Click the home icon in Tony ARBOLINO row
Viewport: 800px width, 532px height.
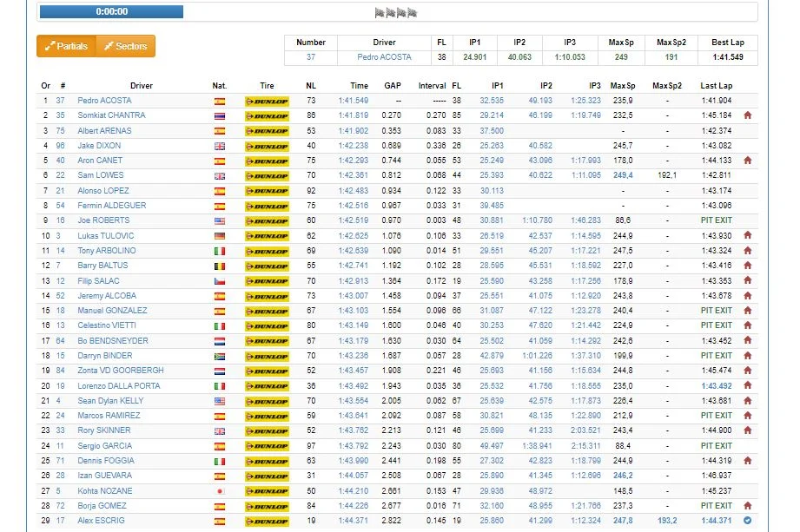click(748, 250)
